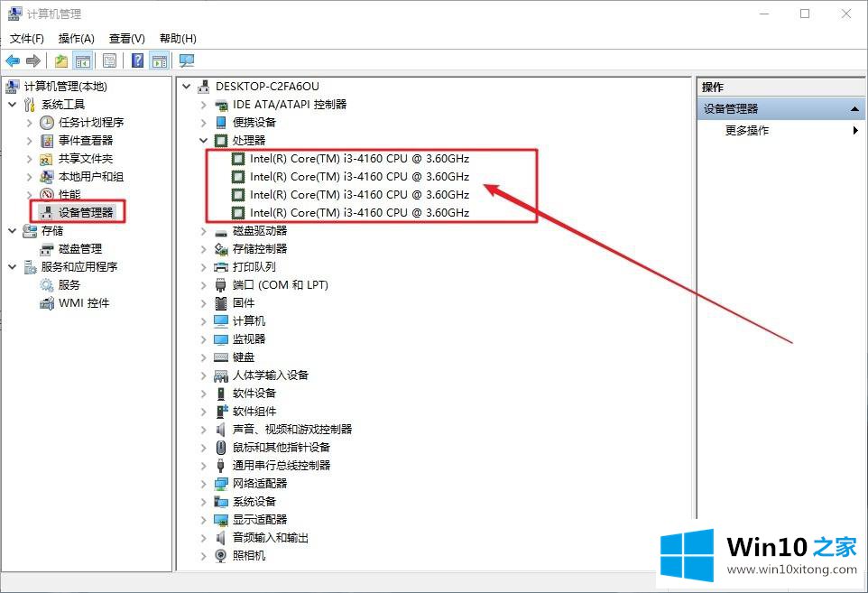
Task: Collapse the DESKTOP-C2FA6OU root node
Action: 187,87
